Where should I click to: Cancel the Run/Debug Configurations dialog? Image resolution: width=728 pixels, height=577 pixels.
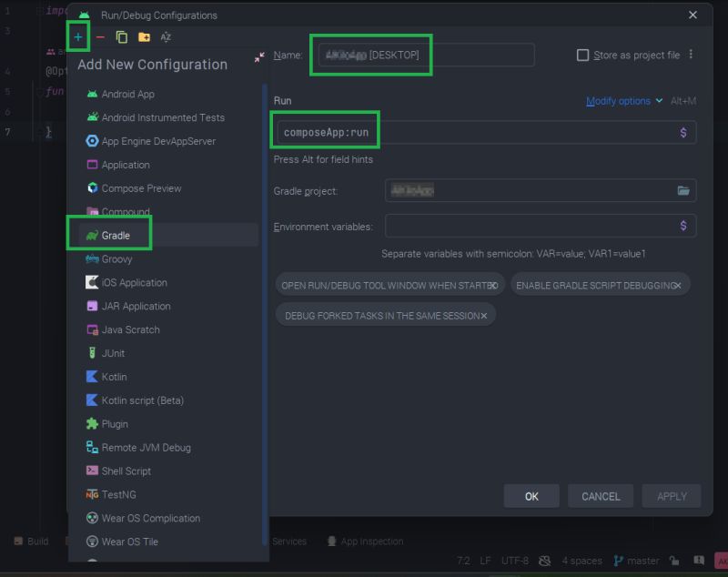pos(600,496)
